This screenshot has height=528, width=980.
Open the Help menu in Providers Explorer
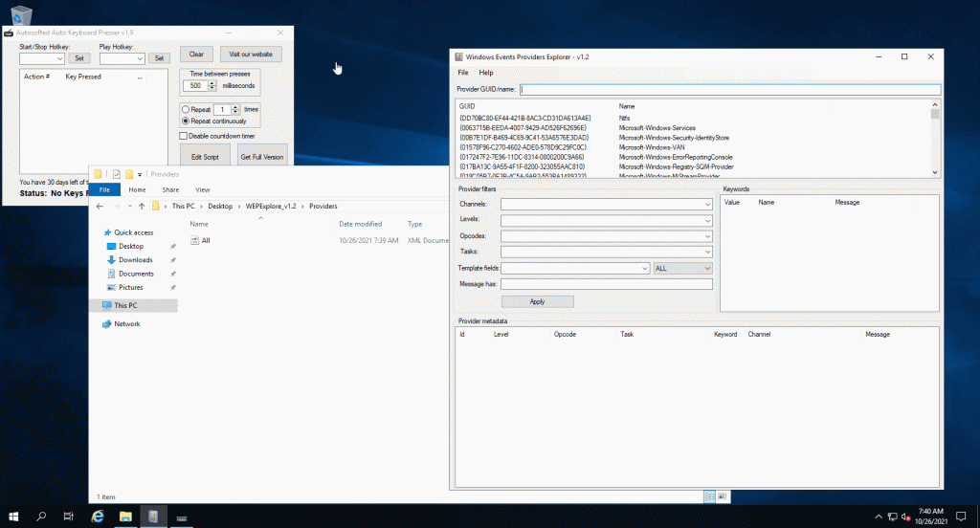tap(485, 73)
